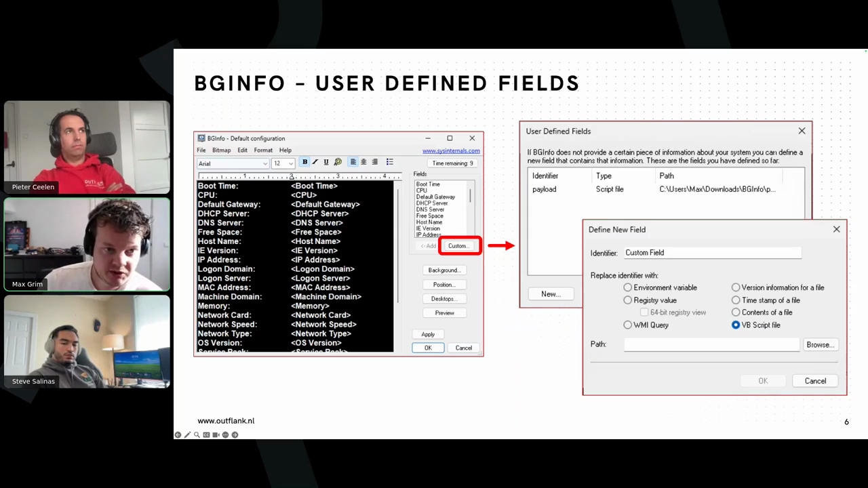Click the Italic formatting icon
Image resolution: width=868 pixels, height=488 pixels.
click(x=315, y=162)
